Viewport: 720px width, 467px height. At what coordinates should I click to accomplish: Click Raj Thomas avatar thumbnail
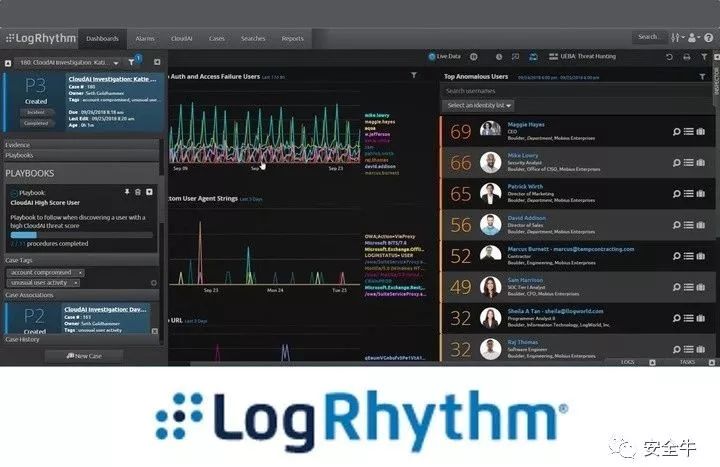pyautogui.click(x=490, y=349)
